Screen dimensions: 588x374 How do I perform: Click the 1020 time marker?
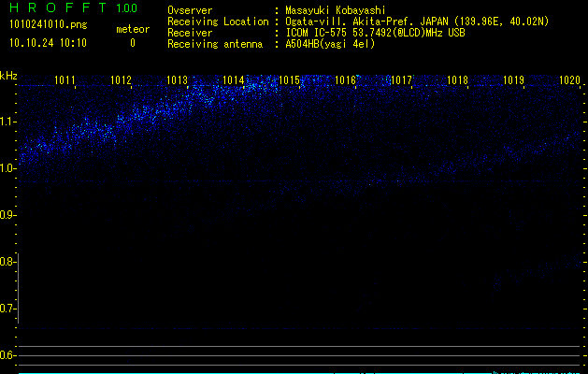569,80
